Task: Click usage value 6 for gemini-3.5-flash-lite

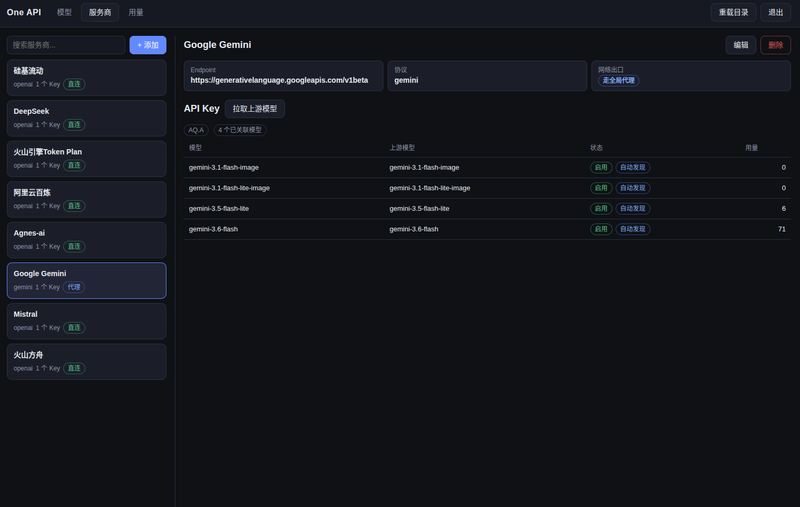Action: [784, 209]
